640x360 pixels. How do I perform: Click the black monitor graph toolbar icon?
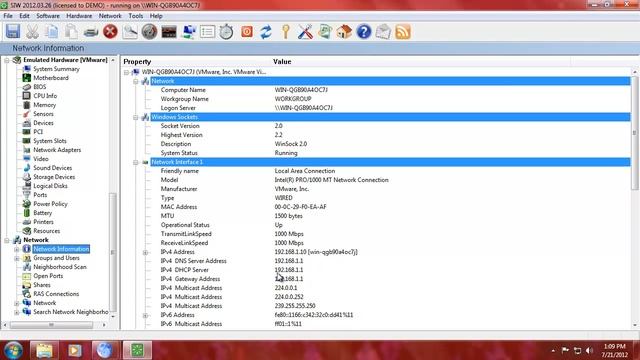[x=169, y=31]
